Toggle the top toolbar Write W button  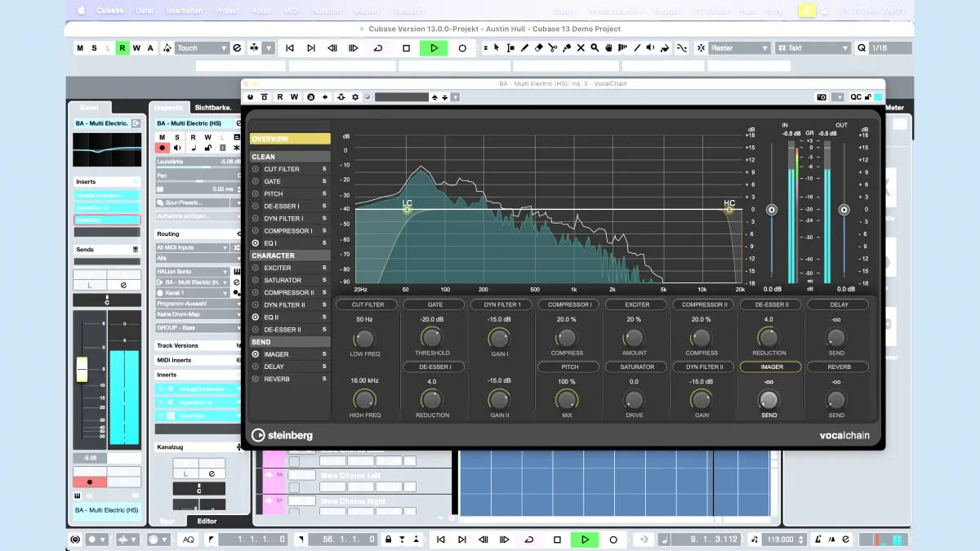click(136, 48)
